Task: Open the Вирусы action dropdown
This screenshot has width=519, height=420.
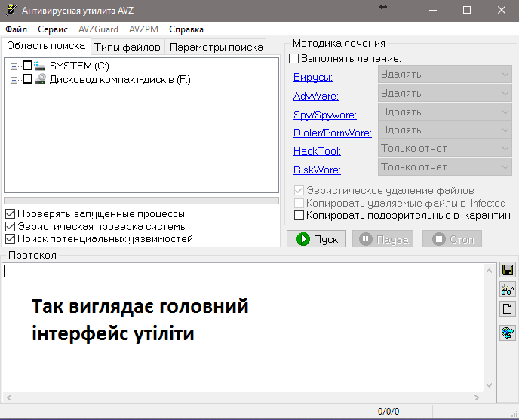Action: (444, 75)
